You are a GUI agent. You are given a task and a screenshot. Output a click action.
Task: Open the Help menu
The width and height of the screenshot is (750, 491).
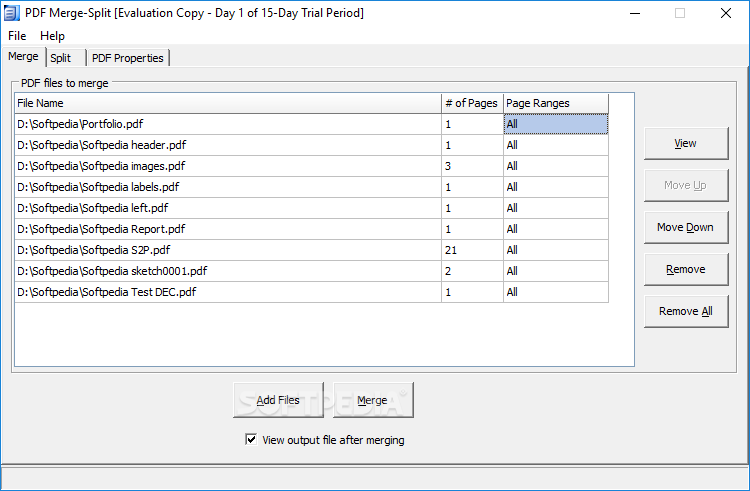pyautogui.click(x=52, y=36)
